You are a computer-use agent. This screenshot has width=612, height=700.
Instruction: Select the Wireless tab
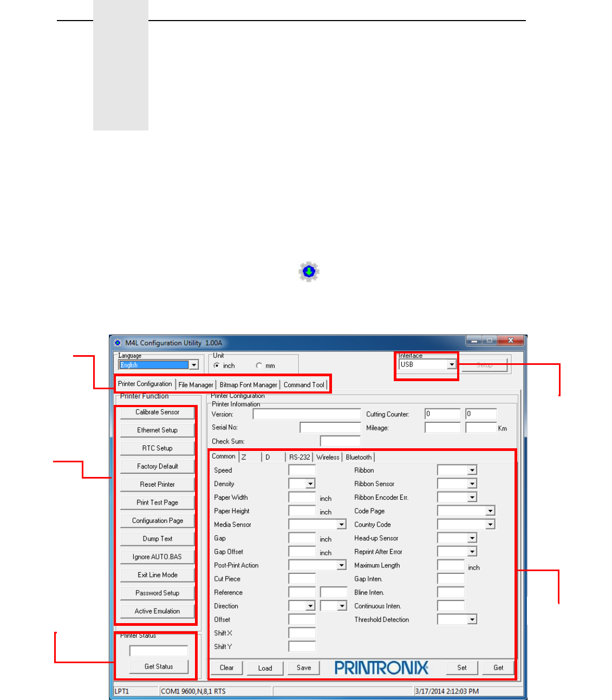point(328,457)
